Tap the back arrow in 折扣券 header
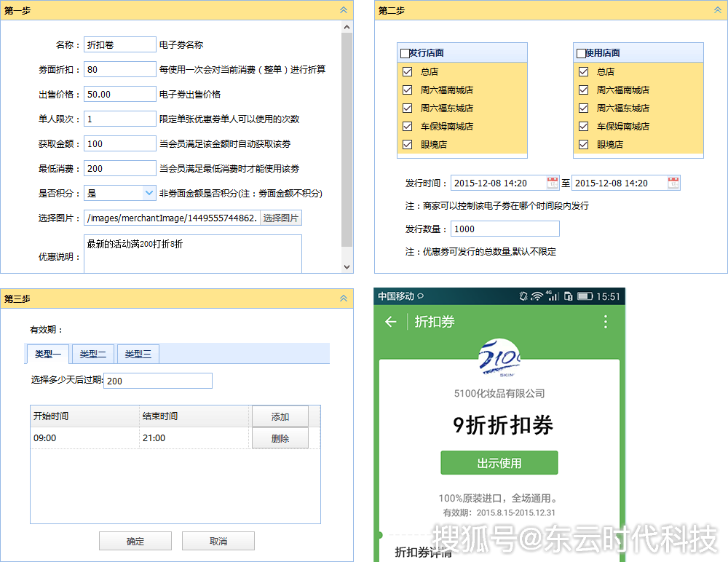The image size is (728, 562). [391, 322]
